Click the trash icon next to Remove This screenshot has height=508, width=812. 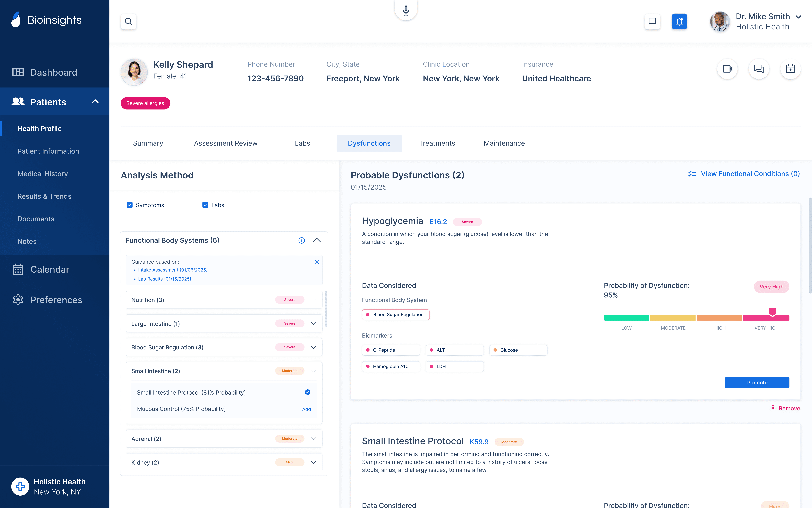pyautogui.click(x=773, y=408)
